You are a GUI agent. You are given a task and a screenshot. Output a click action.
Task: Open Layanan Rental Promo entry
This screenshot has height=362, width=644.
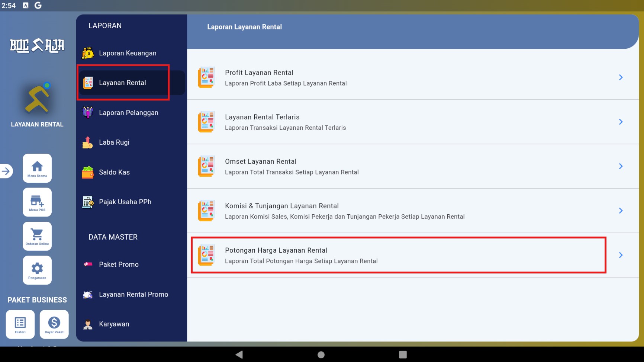(x=131, y=294)
